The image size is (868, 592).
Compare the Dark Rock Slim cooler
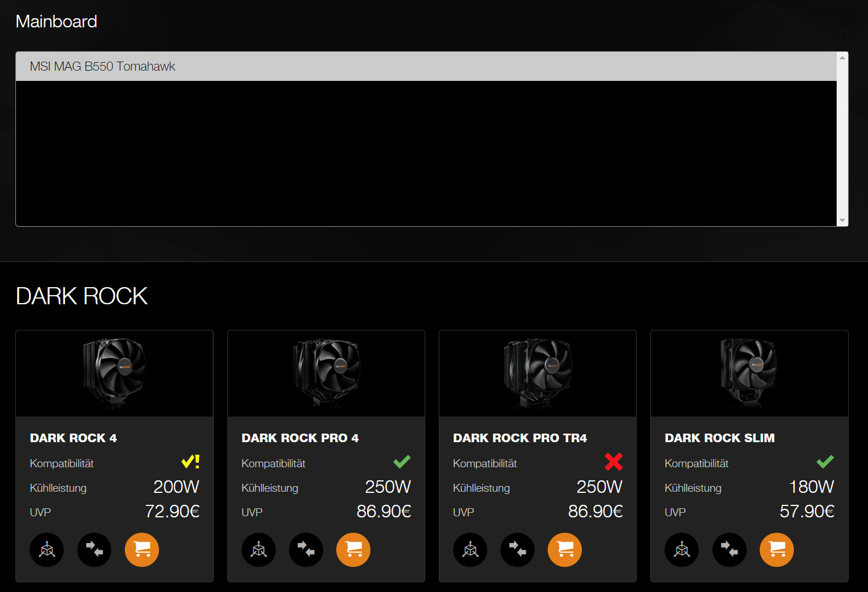coord(730,550)
